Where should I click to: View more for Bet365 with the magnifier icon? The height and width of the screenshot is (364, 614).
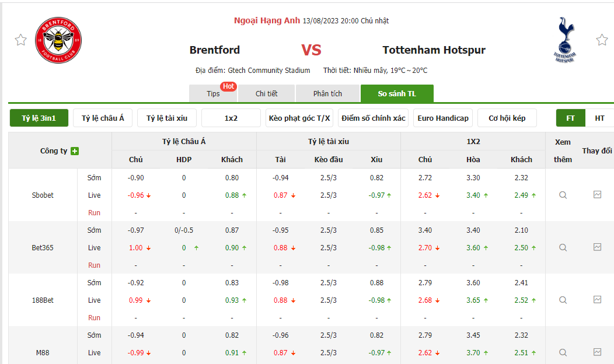coord(563,247)
